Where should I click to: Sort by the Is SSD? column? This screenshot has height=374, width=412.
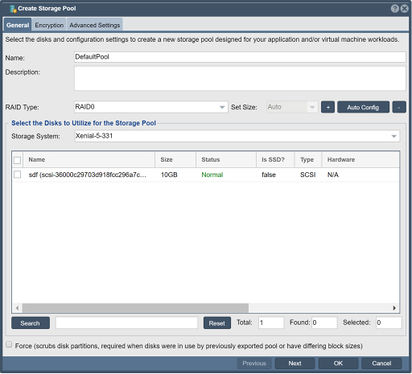[x=275, y=160]
